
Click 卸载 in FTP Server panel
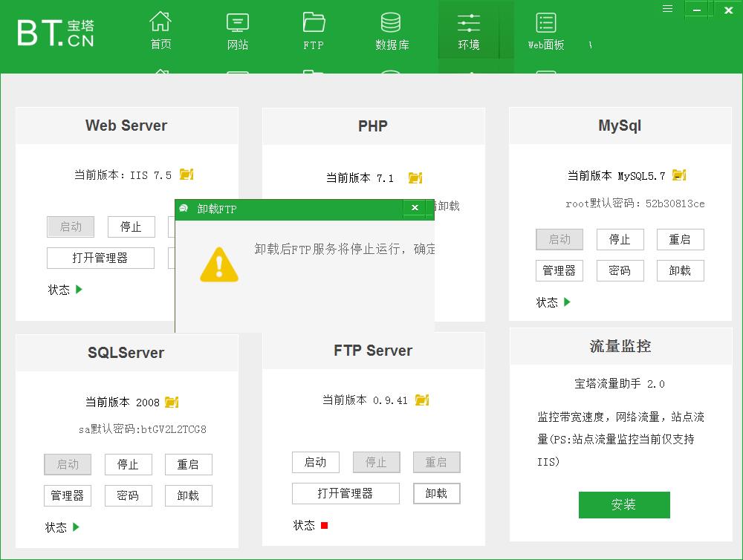pos(436,493)
